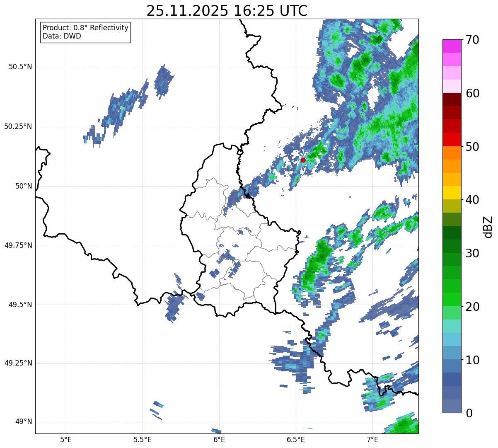This screenshot has height=448, width=498.
Task: Click the 6.5°E longitude label
Action: [x=296, y=439]
